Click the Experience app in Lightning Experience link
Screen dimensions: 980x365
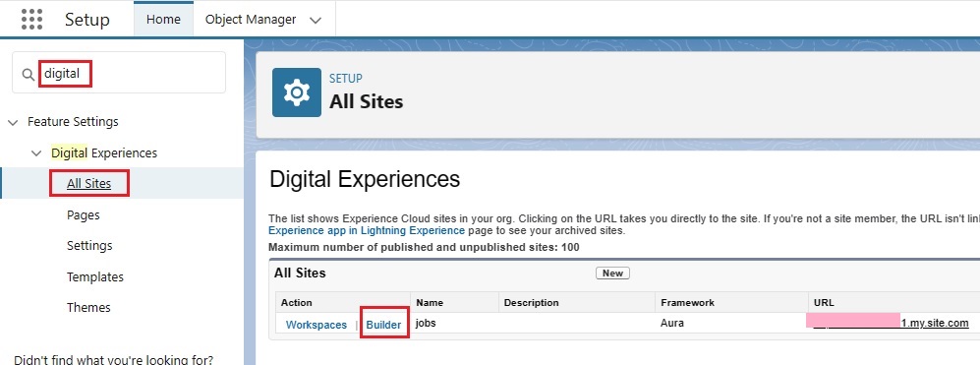point(367,230)
